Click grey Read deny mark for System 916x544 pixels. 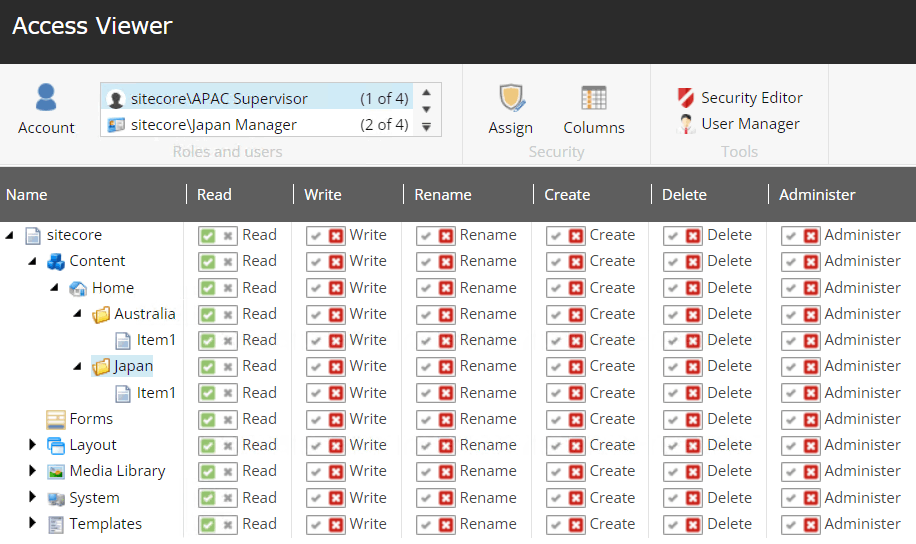click(228, 498)
